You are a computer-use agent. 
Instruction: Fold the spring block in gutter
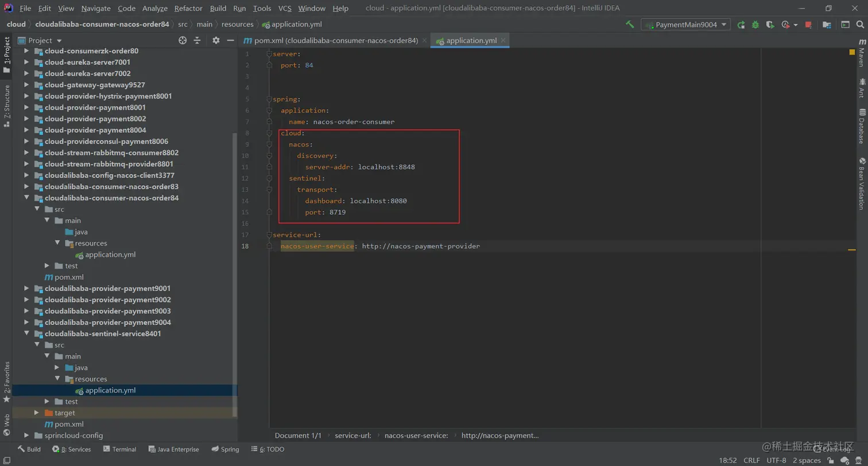269,99
